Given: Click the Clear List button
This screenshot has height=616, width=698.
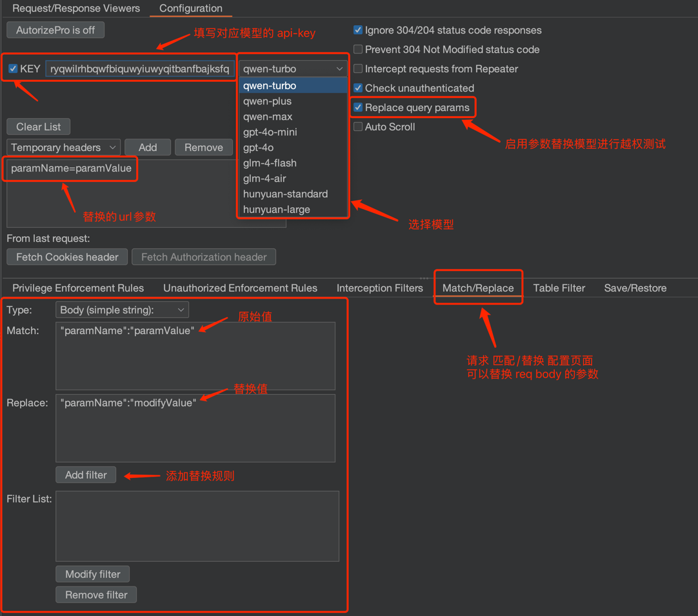Looking at the screenshot, I should point(39,127).
